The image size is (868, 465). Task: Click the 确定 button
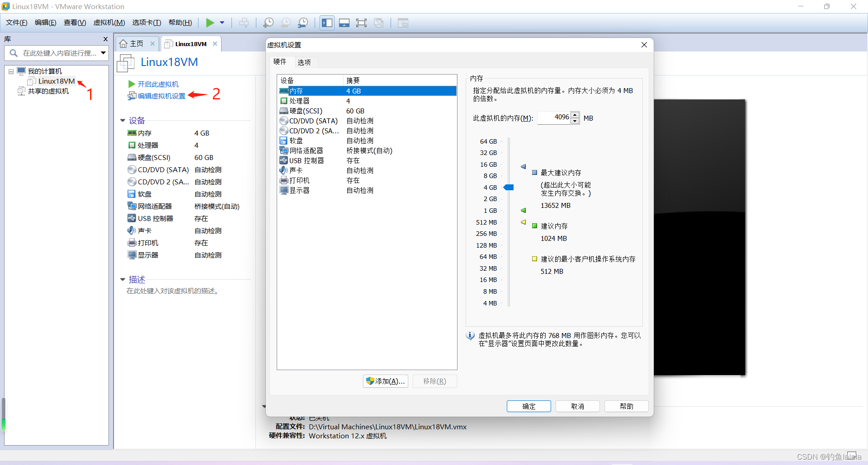[528, 406]
